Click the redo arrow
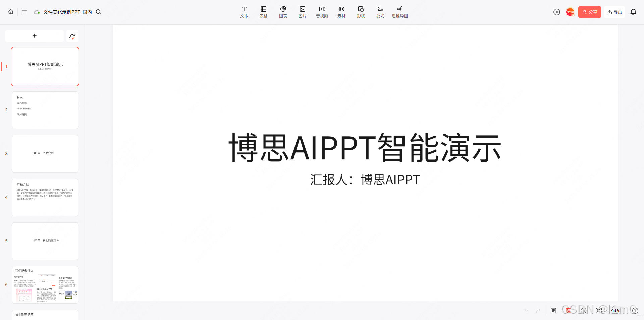Viewport: 644px width, 320px height. pyautogui.click(x=538, y=311)
